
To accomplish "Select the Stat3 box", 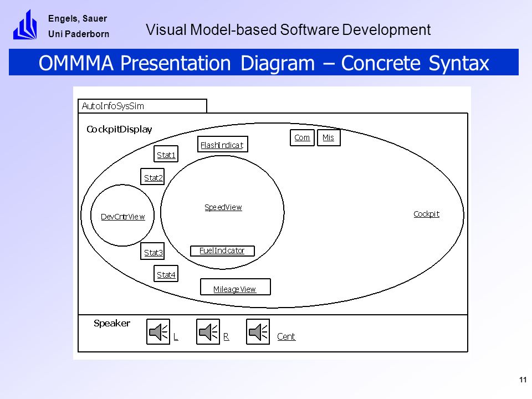I will pyautogui.click(x=153, y=252).
